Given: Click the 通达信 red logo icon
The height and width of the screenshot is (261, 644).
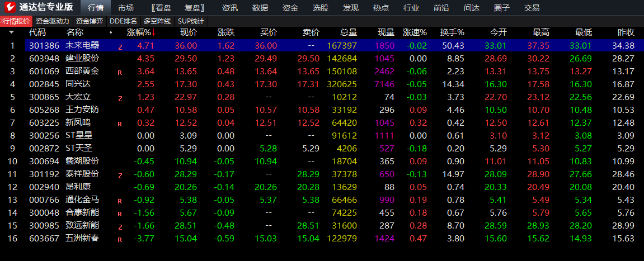Looking at the screenshot, I should pos(10,7).
